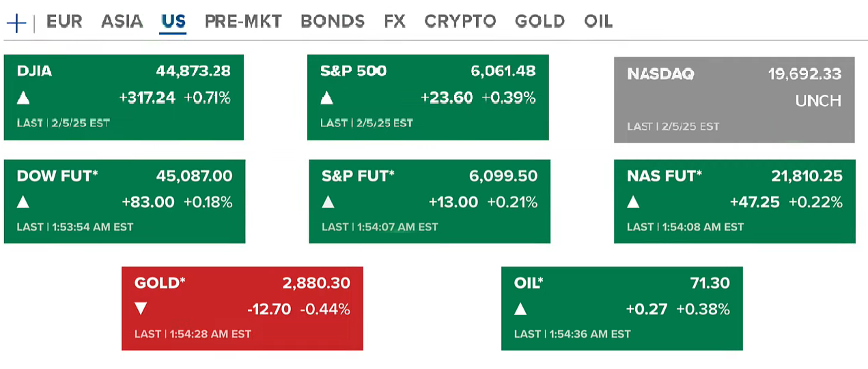The height and width of the screenshot is (369, 868).
Task: Click the S&P 500 index name
Action: (x=353, y=71)
